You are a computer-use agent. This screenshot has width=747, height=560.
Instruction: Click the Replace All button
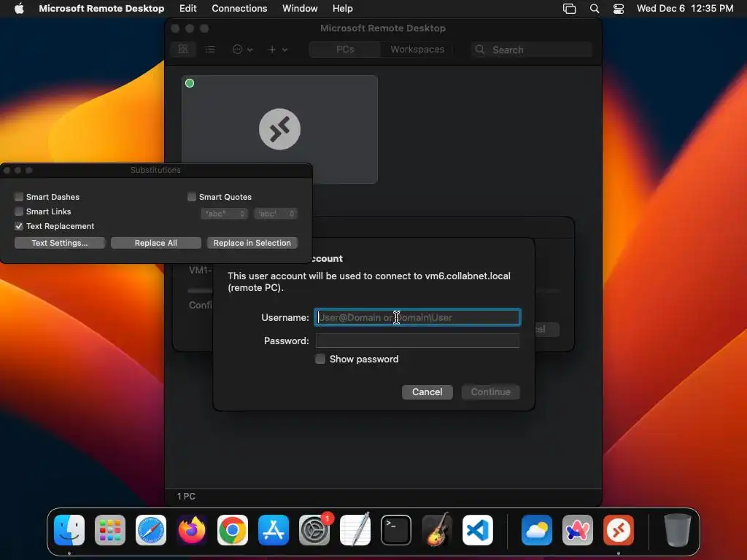[x=156, y=243]
